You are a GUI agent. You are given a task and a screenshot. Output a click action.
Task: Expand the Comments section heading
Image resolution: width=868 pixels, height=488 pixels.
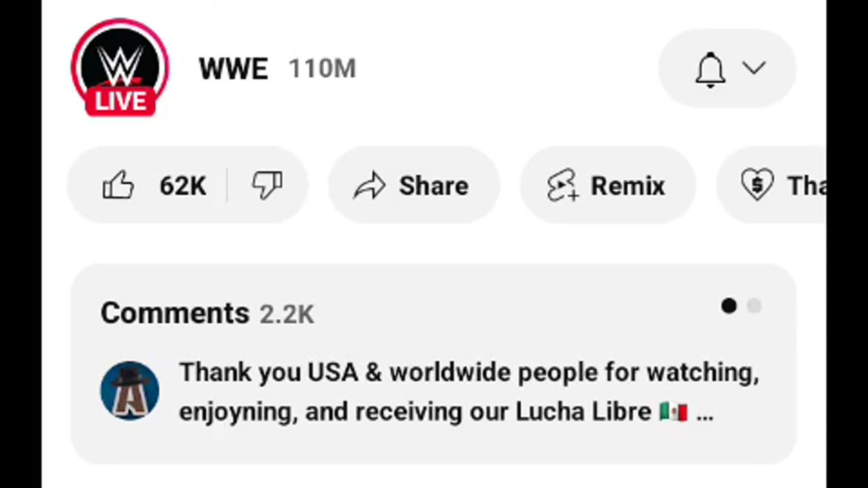tap(175, 313)
